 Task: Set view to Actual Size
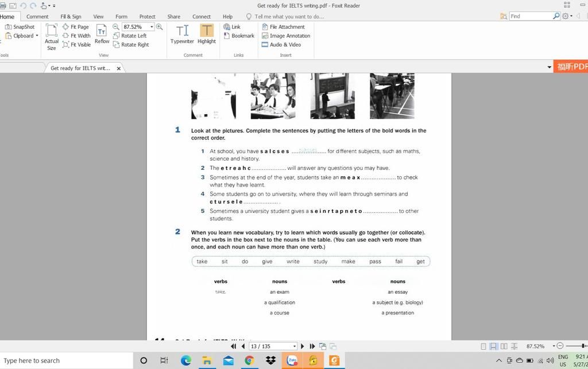[51, 37]
